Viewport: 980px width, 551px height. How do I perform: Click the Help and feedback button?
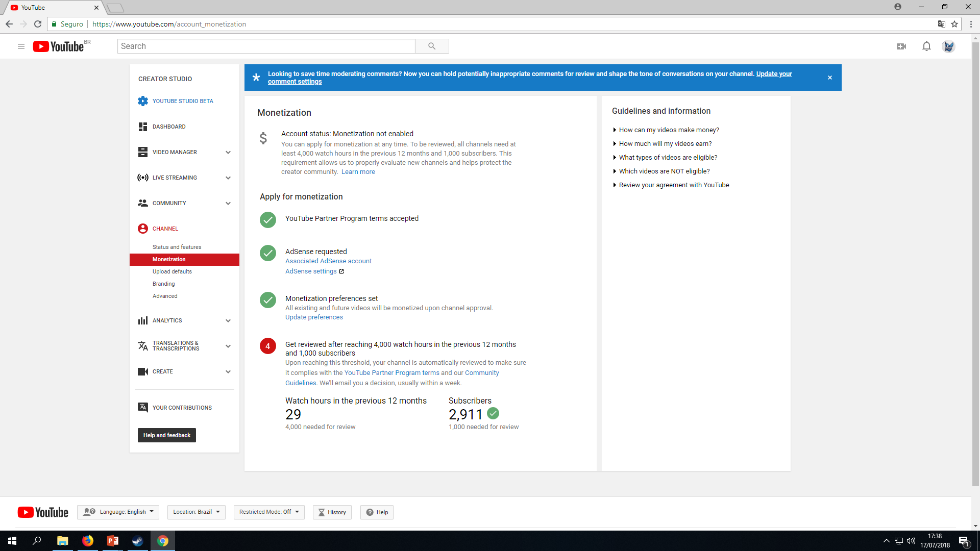coord(167,435)
